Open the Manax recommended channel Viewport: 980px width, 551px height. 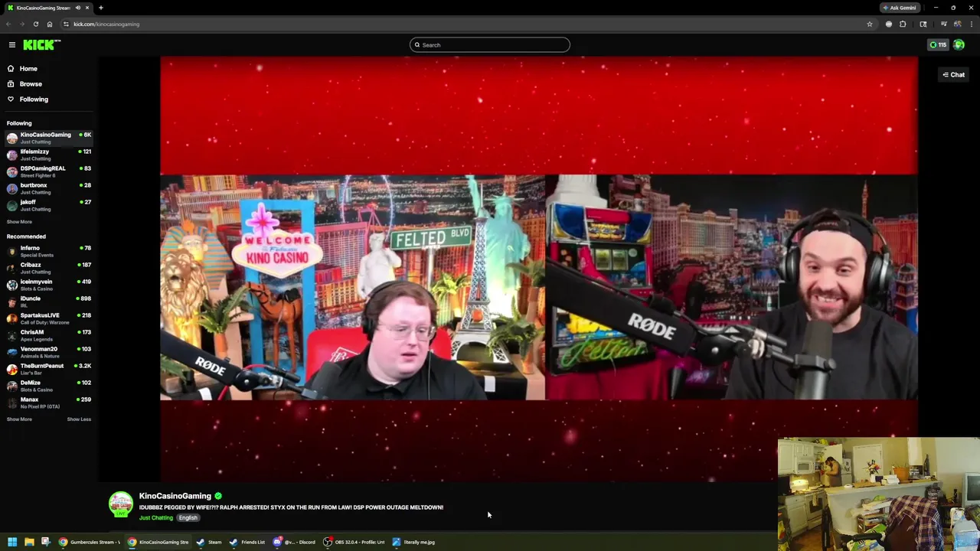pyautogui.click(x=49, y=403)
